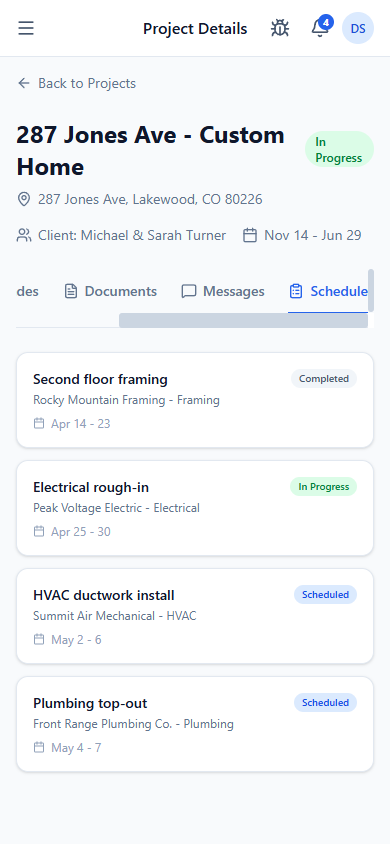Switch to the Documents tab
390x844 pixels.
coord(110,291)
